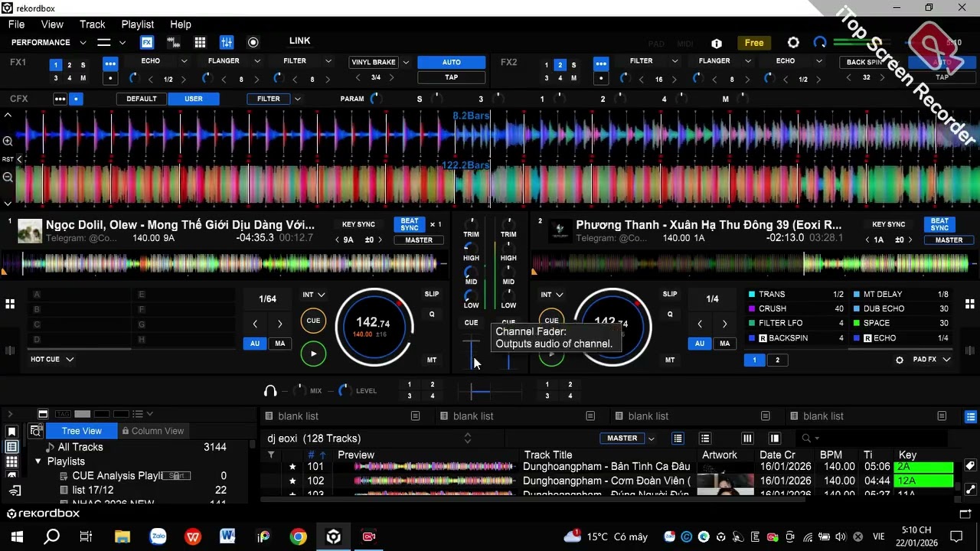The width and height of the screenshot is (980, 551).
Task: Open Microsoft Word from the taskbar
Action: click(x=227, y=536)
